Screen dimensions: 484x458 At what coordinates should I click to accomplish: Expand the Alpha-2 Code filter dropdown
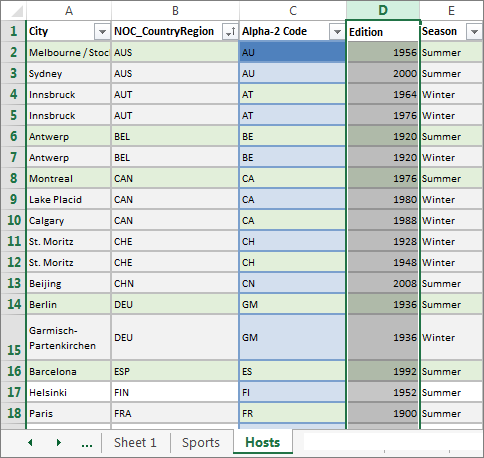337,32
